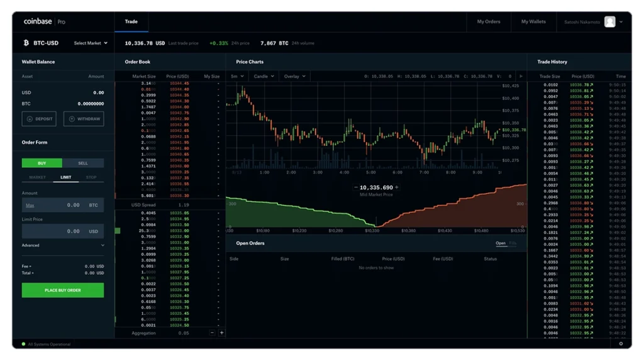Show the Open tab in Open Orders
The height and width of the screenshot is (362, 644).
coord(500,243)
